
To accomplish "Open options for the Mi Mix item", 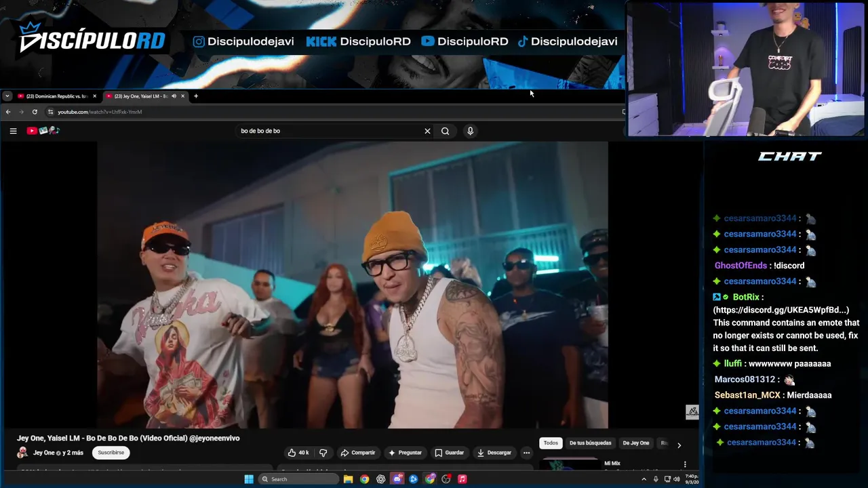I will point(685,464).
